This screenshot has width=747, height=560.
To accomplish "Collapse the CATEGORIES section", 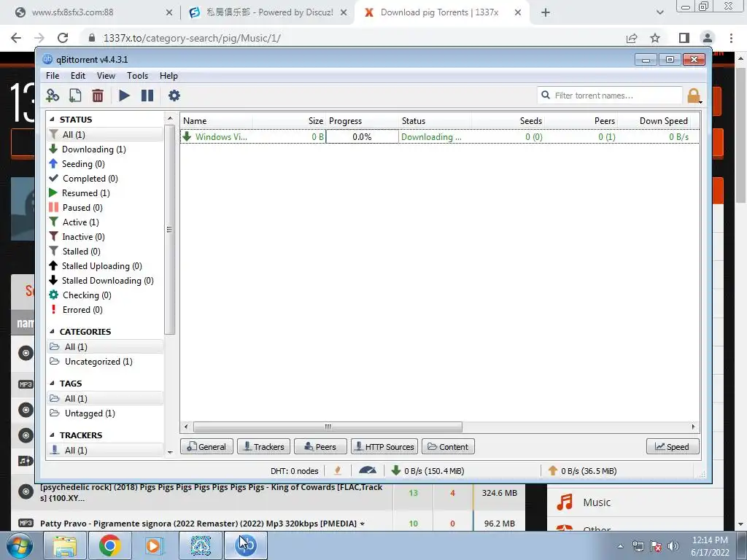I will (x=52, y=332).
